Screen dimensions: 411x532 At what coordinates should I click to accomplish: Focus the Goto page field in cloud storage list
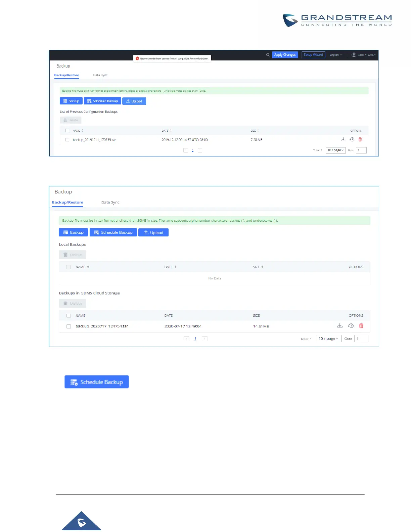(361, 339)
